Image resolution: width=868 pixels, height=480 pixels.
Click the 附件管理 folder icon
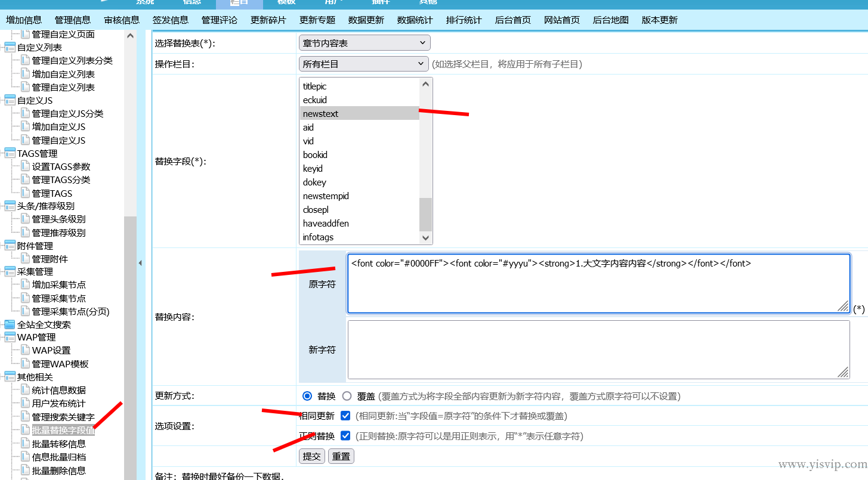tap(11, 245)
